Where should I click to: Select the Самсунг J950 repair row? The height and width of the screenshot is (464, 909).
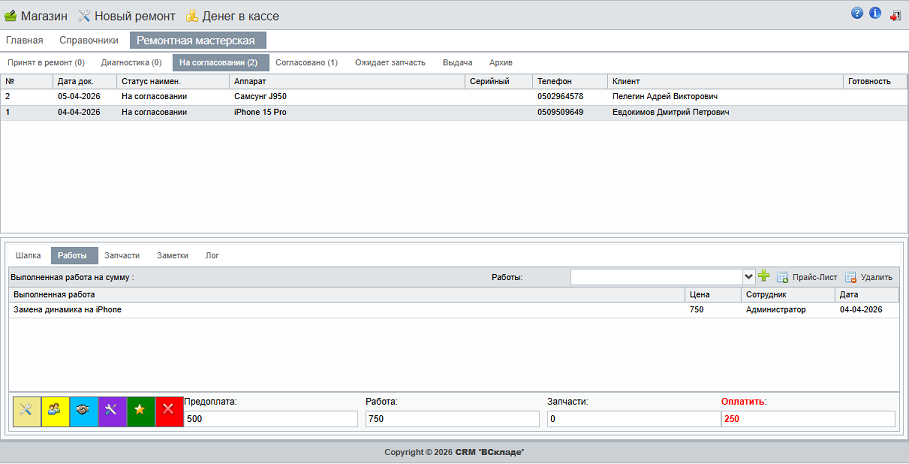[x=258, y=96]
